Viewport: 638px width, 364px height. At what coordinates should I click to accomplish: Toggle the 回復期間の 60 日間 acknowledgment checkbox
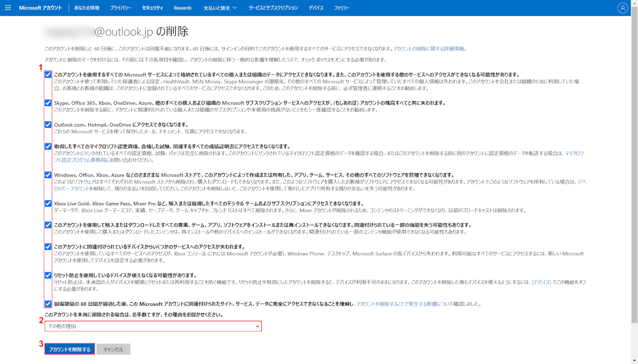[x=48, y=303]
